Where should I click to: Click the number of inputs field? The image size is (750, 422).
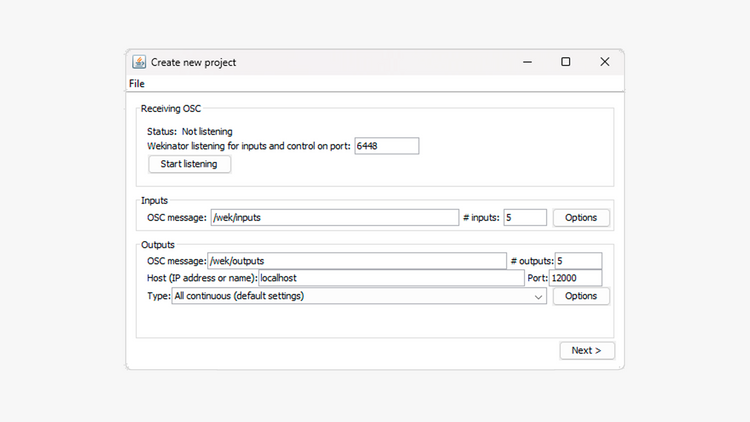525,217
